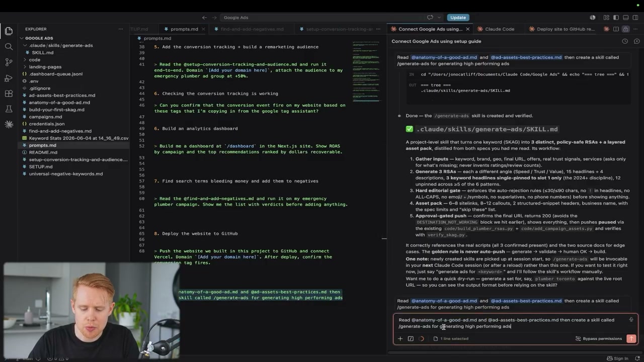Open editor group more actions menu
Screen dimensions: 644x362
pyautogui.click(x=635, y=29)
